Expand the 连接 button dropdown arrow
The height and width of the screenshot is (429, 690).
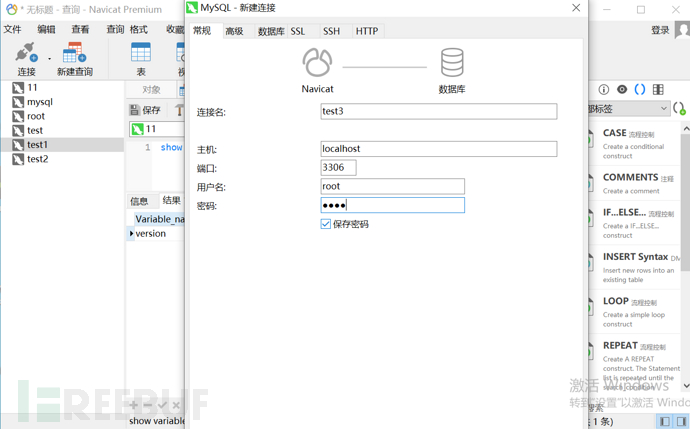tap(49, 59)
